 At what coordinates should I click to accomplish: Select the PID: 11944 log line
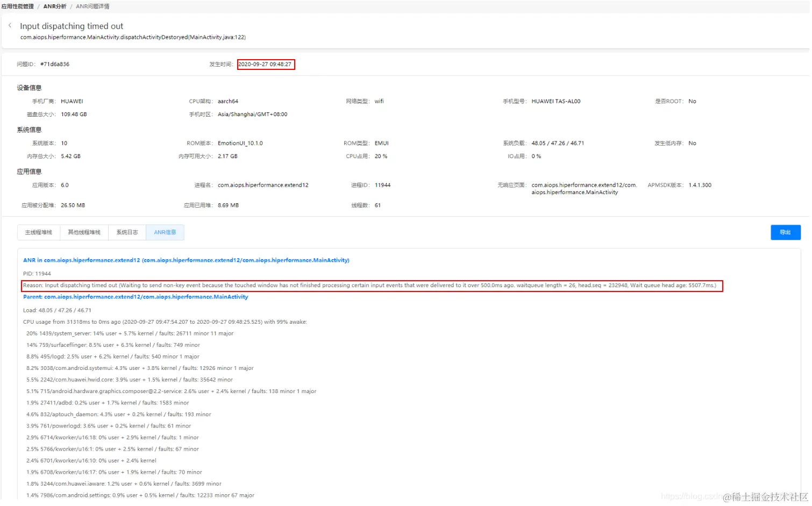point(37,274)
